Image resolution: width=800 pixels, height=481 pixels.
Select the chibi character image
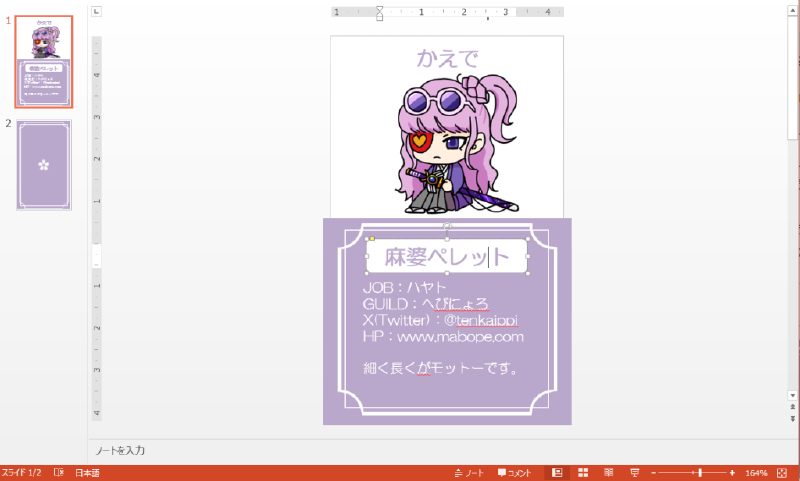[450, 142]
